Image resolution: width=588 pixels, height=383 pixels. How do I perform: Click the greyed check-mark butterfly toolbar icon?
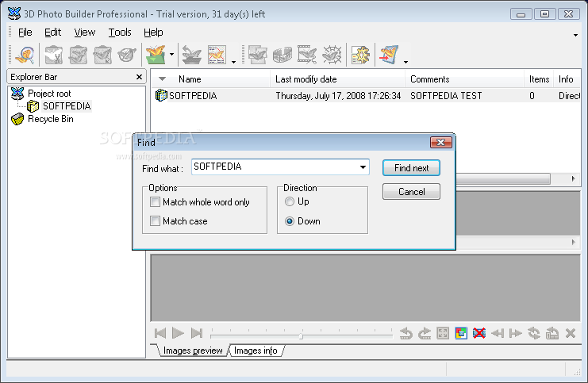click(127, 55)
